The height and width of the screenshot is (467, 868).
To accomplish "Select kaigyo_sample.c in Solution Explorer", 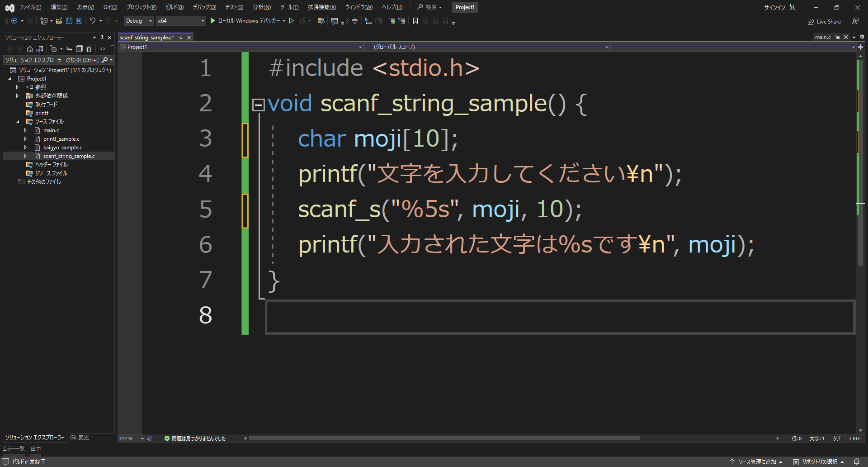I will pos(62,148).
